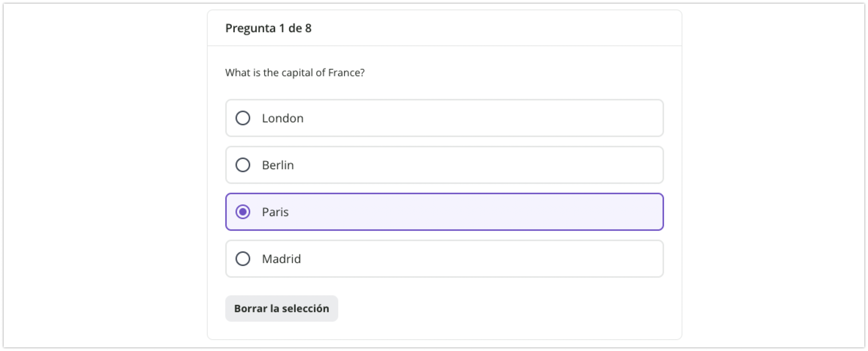Viewport: 868px width, 351px height.
Task: Click the "Paris" answer label text
Action: [275, 212]
